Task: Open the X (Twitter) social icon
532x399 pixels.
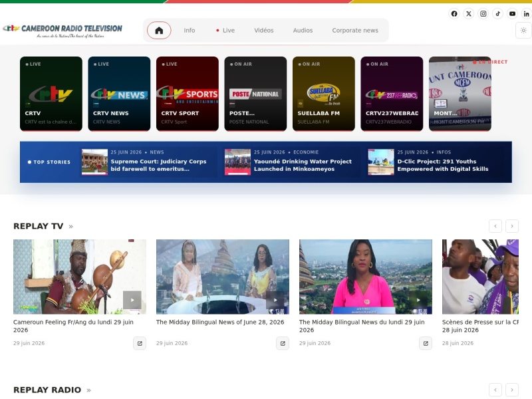Action: 469,14
